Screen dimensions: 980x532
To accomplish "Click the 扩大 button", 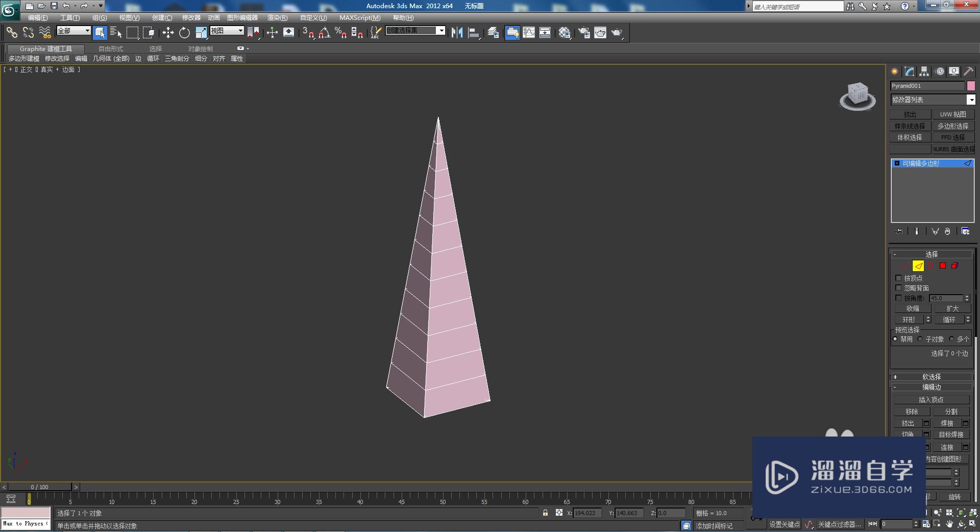I will (952, 308).
